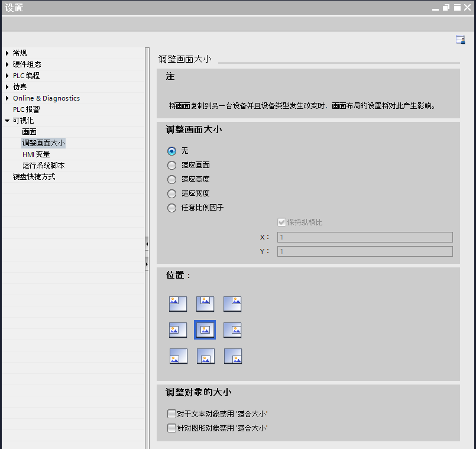The width and height of the screenshot is (476, 449).
Task: Select the bottom-center position icon
Action: pyautogui.click(x=205, y=356)
